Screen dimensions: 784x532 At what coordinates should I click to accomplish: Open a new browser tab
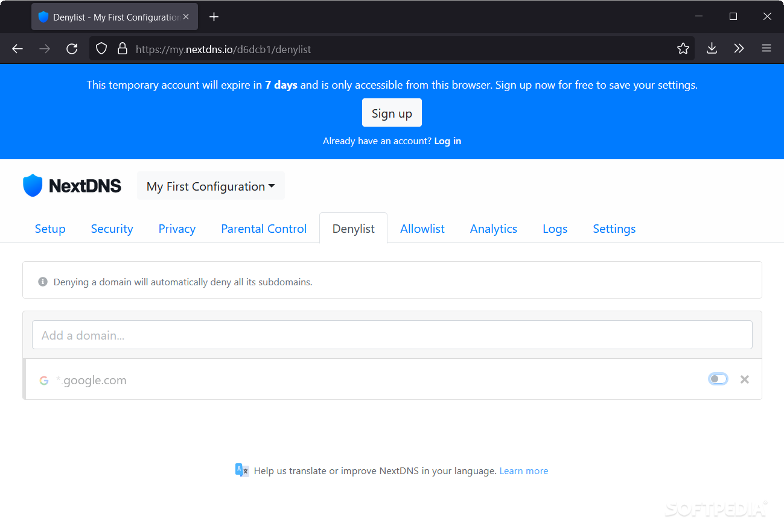214,17
